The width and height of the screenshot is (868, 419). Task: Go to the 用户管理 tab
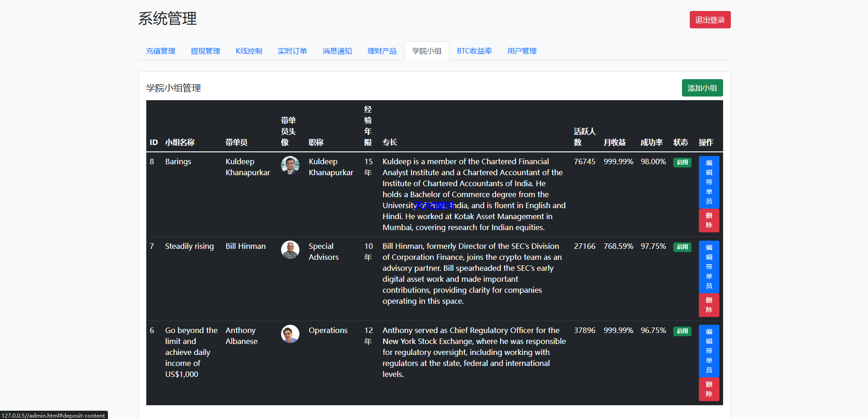522,51
